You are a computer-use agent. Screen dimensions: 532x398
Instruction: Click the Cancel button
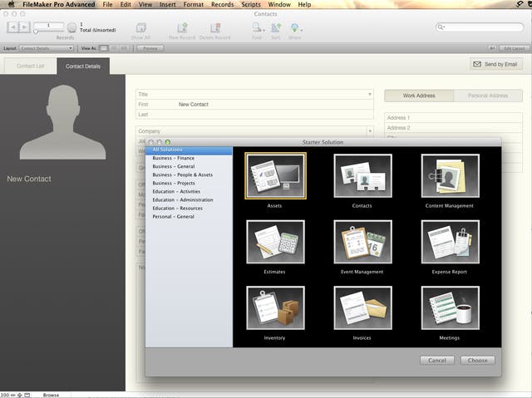click(x=437, y=361)
